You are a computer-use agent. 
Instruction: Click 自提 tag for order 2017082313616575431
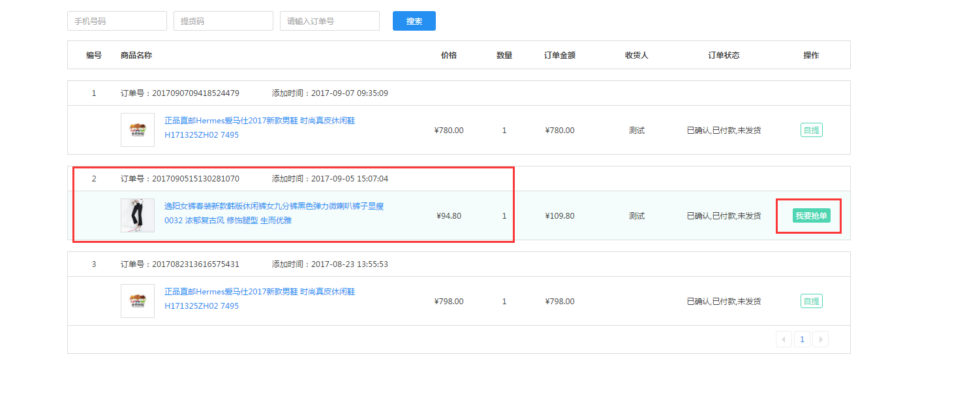tap(812, 301)
